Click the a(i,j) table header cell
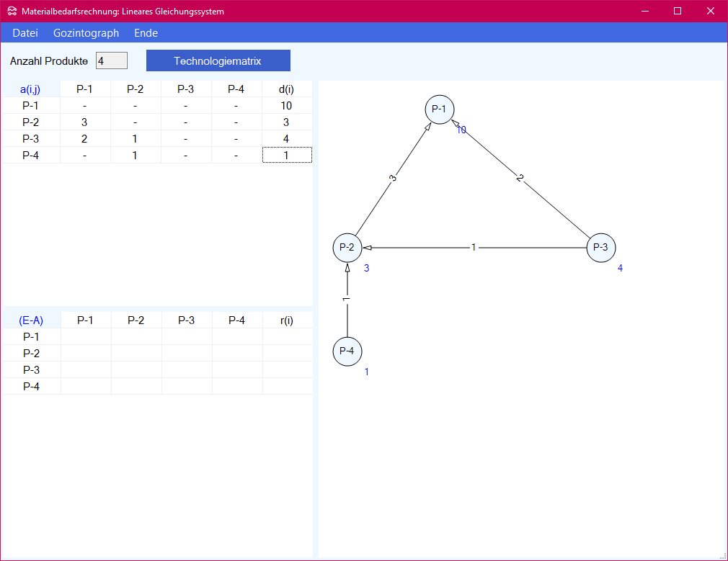The height and width of the screenshot is (561, 728). pos(31,89)
